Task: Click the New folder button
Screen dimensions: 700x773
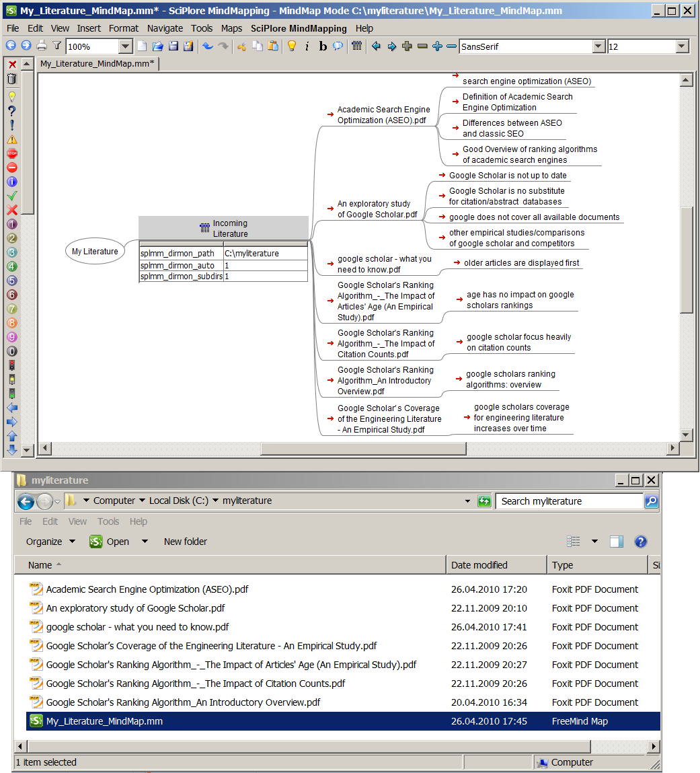Action: point(185,542)
